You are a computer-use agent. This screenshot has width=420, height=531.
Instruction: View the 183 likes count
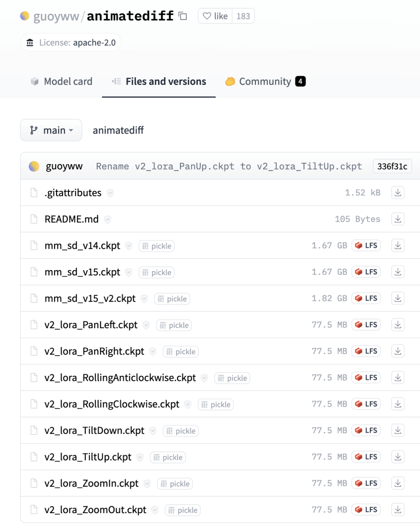[x=243, y=16]
